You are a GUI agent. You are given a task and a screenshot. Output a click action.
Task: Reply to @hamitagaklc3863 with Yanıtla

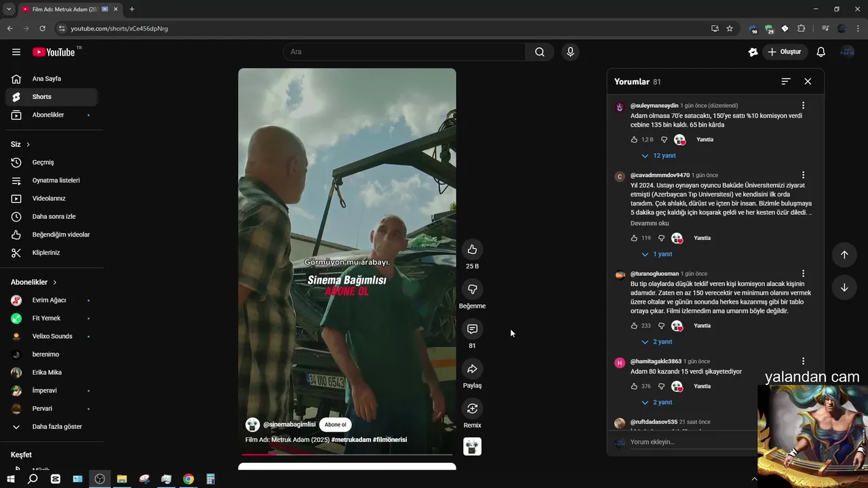pos(703,386)
